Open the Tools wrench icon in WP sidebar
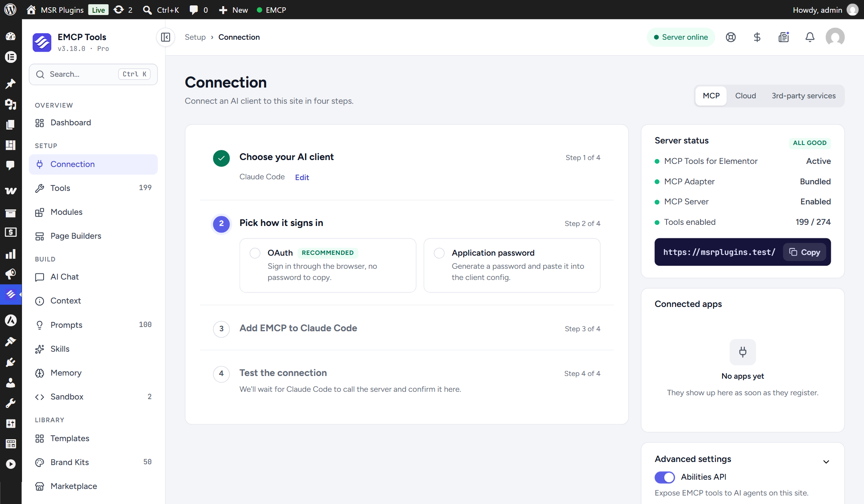 (x=10, y=403)
